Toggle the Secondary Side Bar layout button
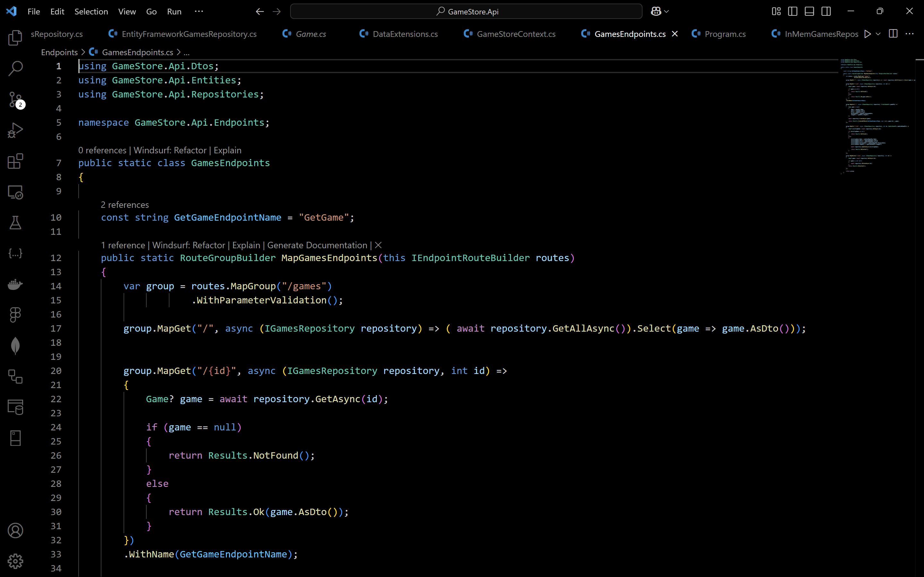The image size is (924, 577). (826, 12)
